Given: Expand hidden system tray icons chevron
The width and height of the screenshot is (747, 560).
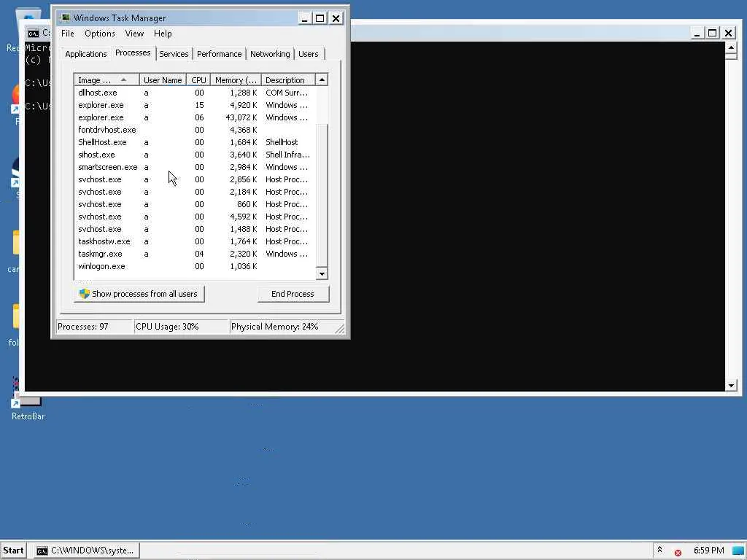Looking at the screenshot, I should [x=659, y=550].
